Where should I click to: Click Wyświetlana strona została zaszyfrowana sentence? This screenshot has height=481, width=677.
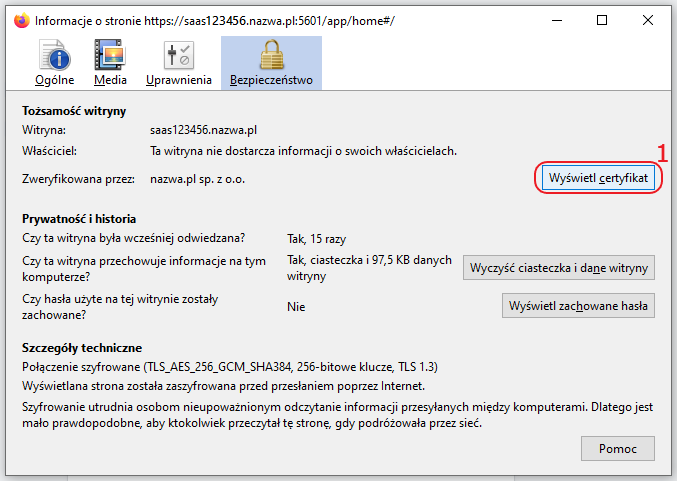pyautogui.click(x=223, y=386)
